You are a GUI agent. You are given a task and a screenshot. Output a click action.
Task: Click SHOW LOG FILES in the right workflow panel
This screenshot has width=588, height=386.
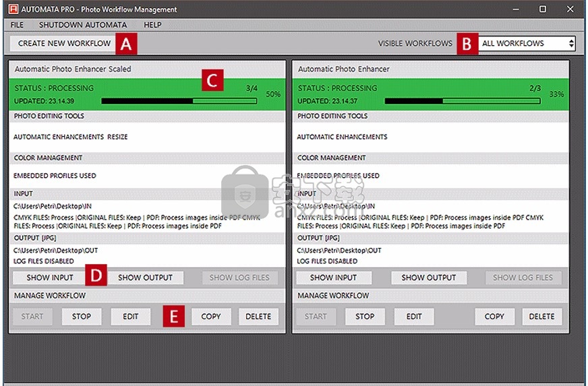click(523, 278)
